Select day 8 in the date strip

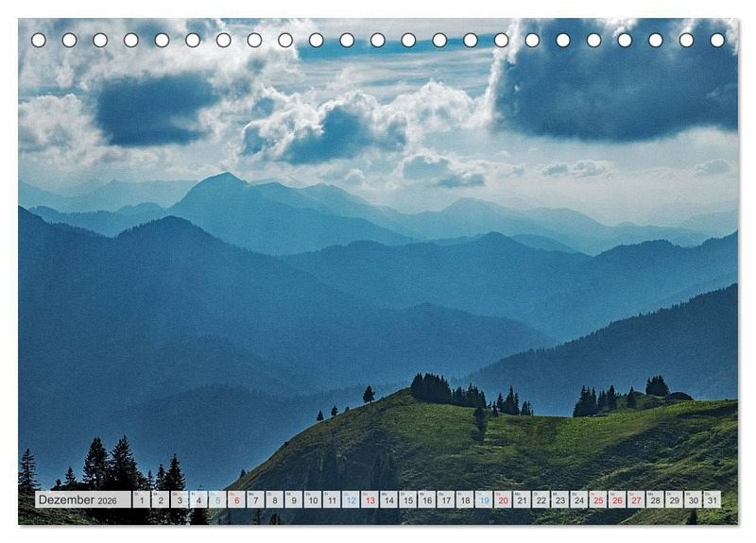(x=275, y=500)
